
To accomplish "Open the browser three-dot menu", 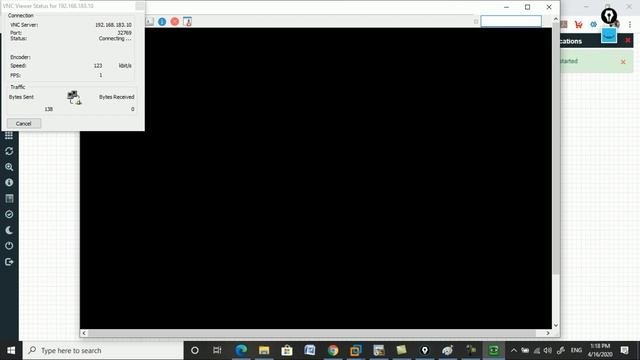I will (630, 24).
